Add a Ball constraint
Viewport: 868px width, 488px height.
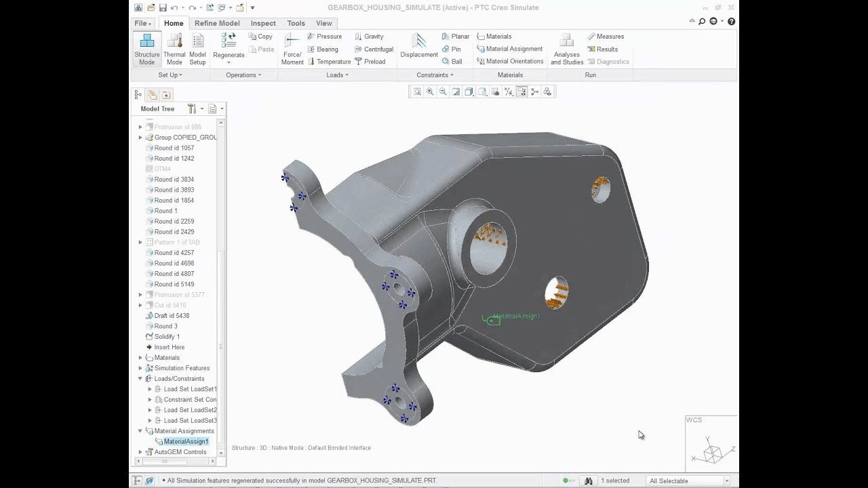452,62
